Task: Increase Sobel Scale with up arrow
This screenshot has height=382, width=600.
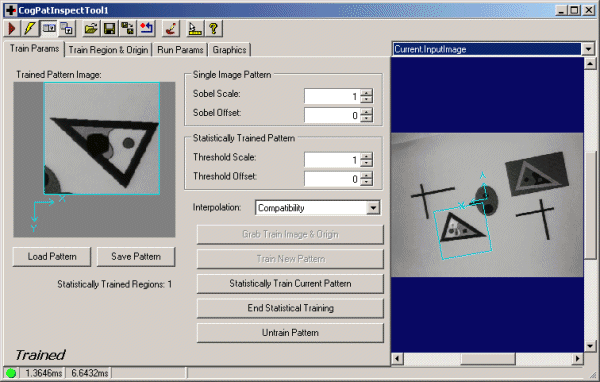Action: pos(367,93)
